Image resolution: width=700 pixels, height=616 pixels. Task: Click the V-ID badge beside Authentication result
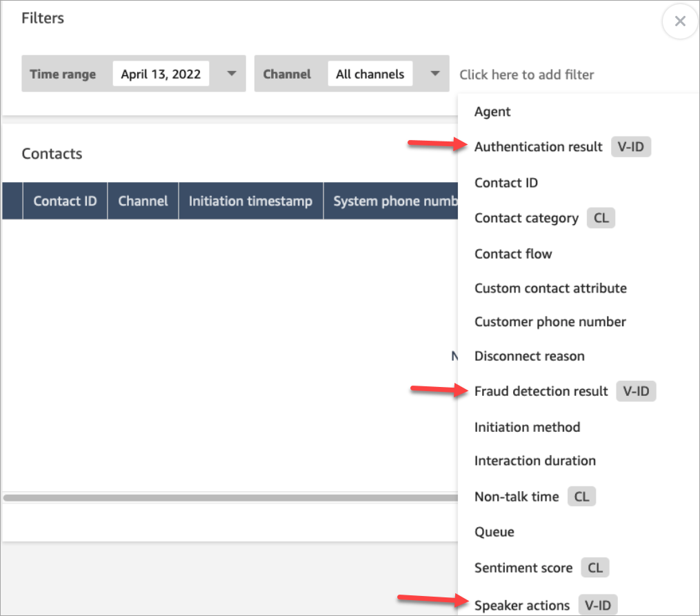631,146
